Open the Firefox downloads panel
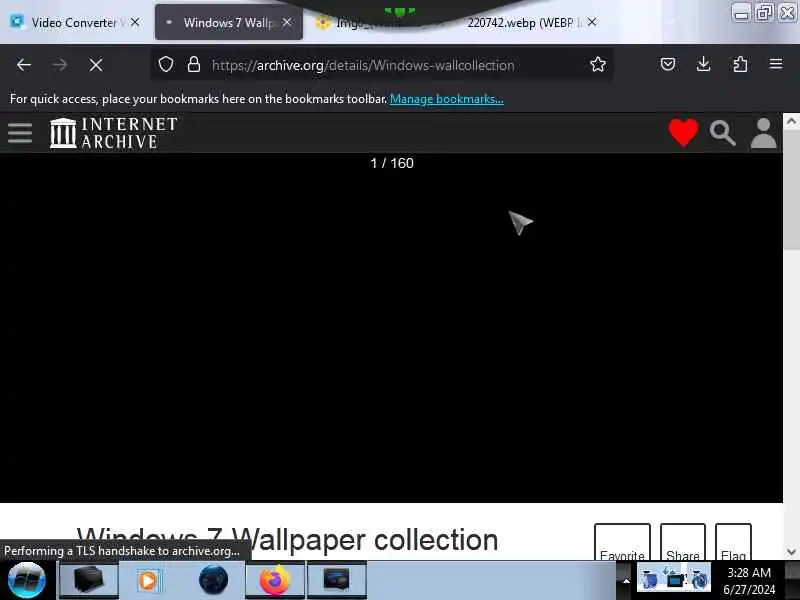 pos(704,64)
